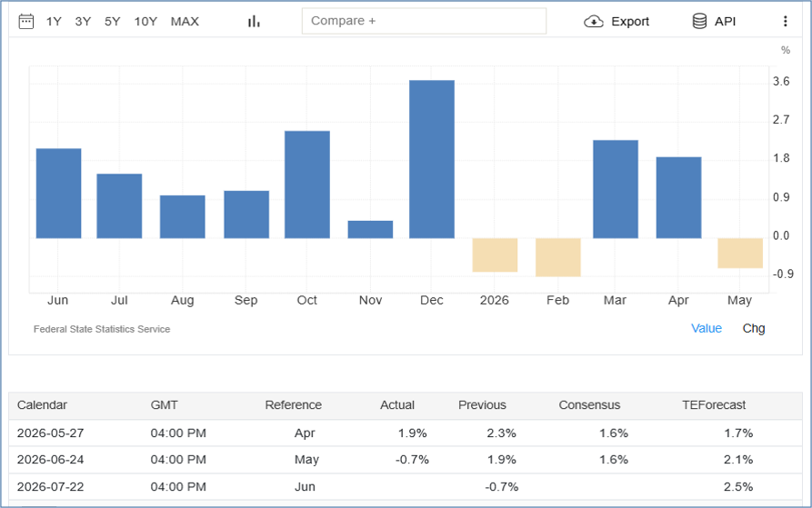Viewport: 812px width, 508px height.
Task: Show the Chg chart view
Action: click(x=754, y=328)
